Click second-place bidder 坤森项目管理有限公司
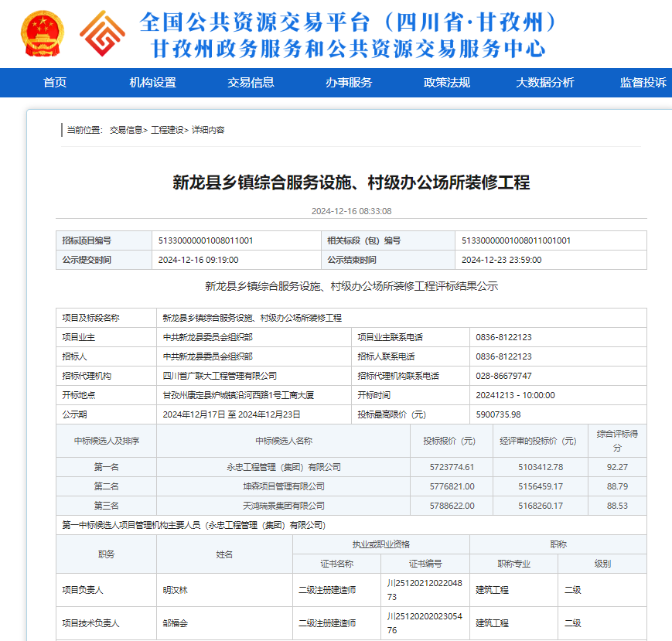 pos(283,486)
